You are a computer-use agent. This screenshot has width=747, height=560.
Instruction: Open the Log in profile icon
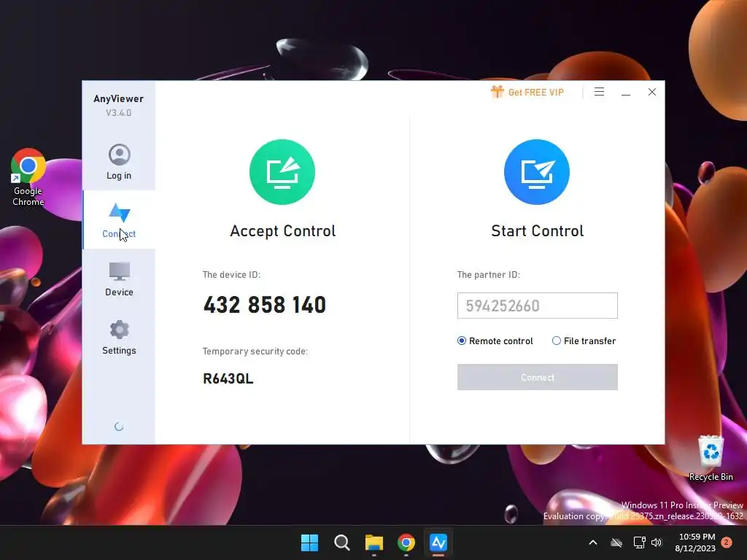pyautogui.click(x=119, y=155)
